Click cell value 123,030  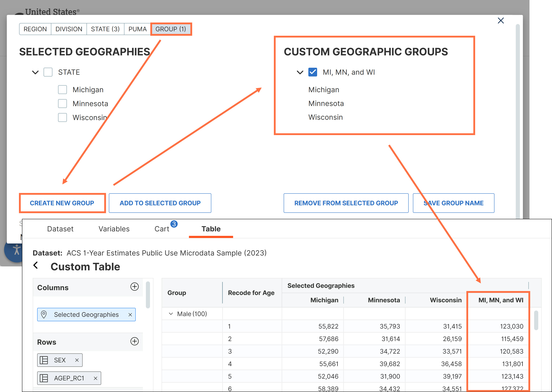click(511, 326)
